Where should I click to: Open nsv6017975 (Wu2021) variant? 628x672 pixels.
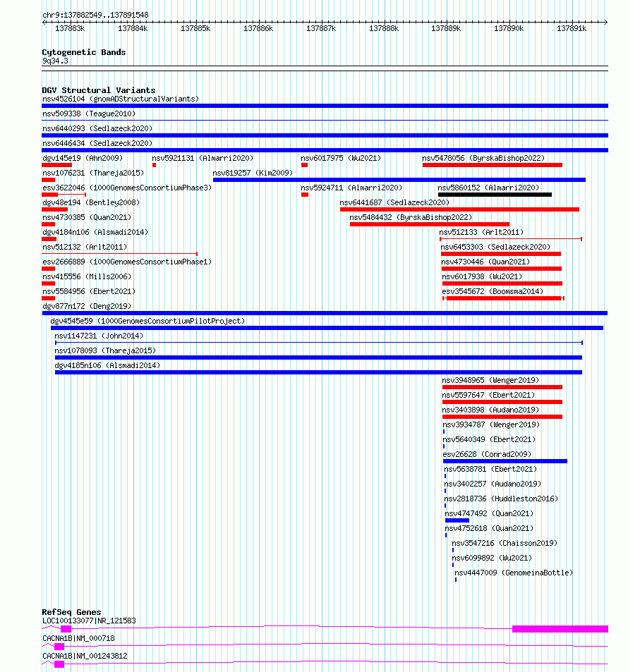(x=341, y=158)
